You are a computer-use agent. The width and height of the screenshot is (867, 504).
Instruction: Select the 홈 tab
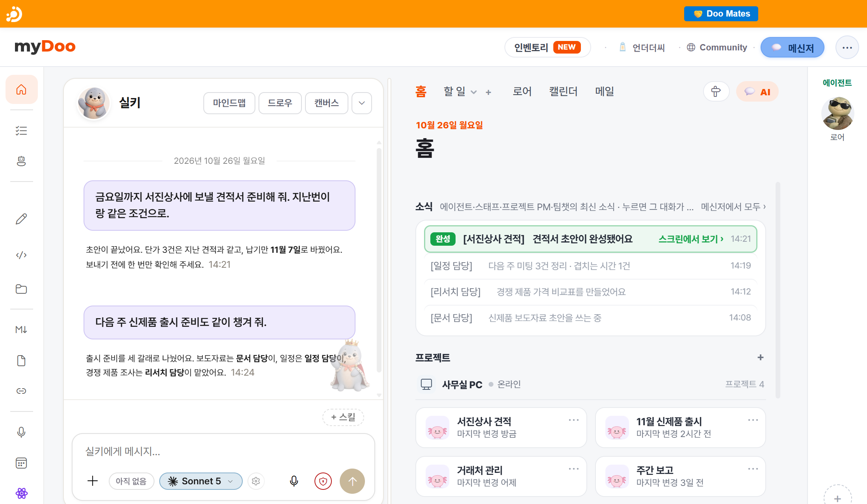(421, 91)
